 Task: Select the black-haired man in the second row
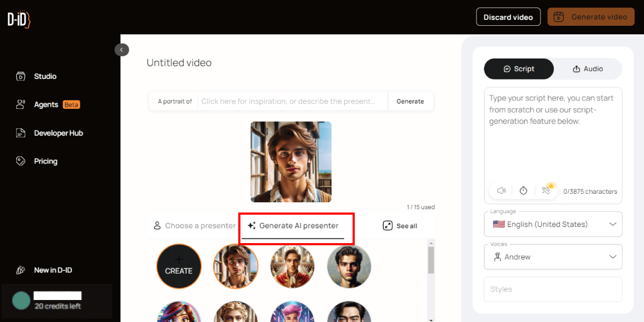pyautogui.click(x=349, y=312)
